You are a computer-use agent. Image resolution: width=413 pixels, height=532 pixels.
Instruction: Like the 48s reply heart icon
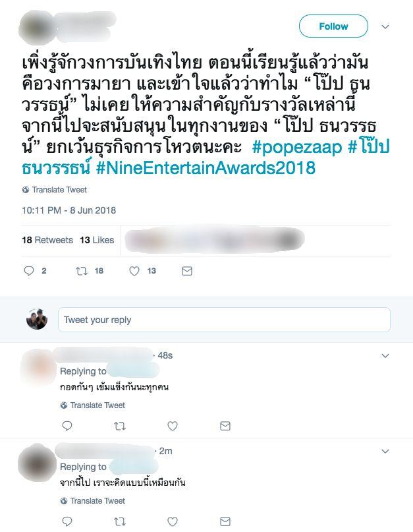click(x=173, y=426)
